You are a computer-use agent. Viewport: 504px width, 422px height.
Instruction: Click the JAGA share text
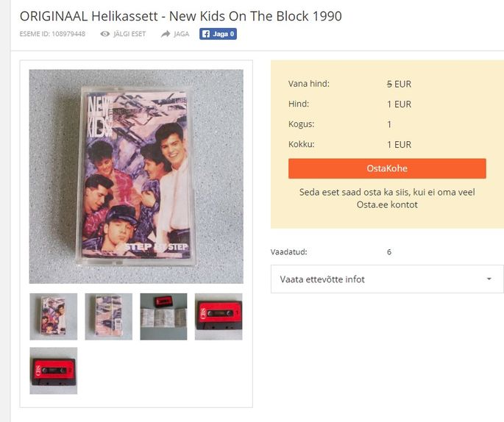(x=182, y=34)
